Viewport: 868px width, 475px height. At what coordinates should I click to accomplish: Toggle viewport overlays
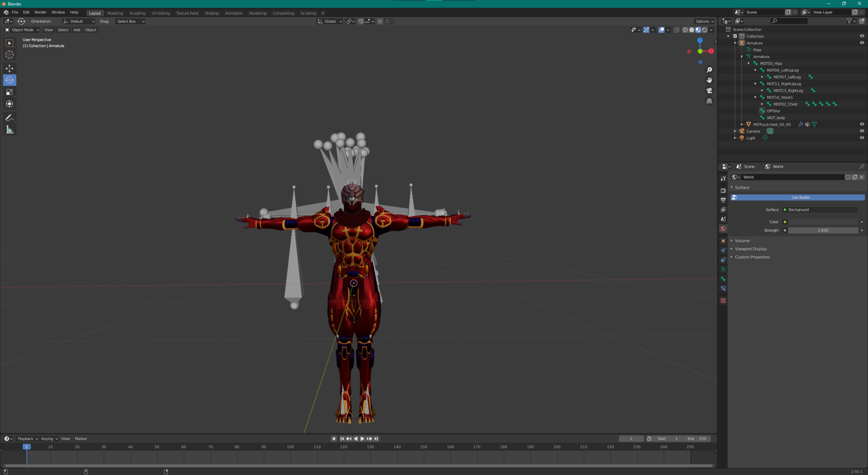[x=661, y=30]
